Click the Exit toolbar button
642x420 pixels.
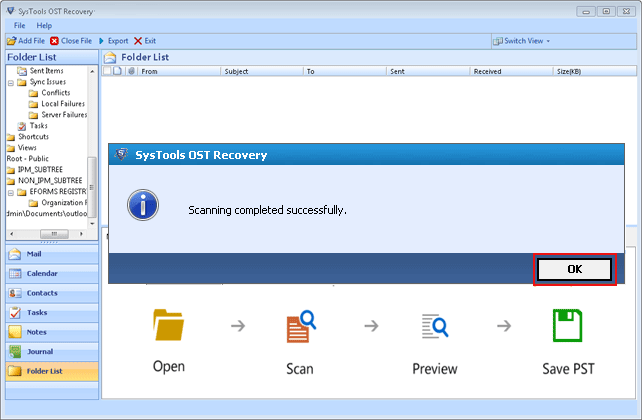click(145, 41)
